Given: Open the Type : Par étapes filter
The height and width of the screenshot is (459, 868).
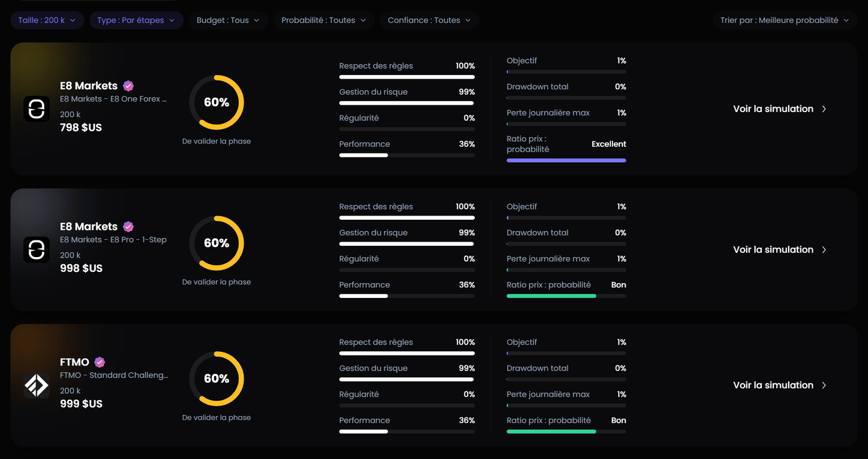Looking at the screenshot, I should 136,20.
